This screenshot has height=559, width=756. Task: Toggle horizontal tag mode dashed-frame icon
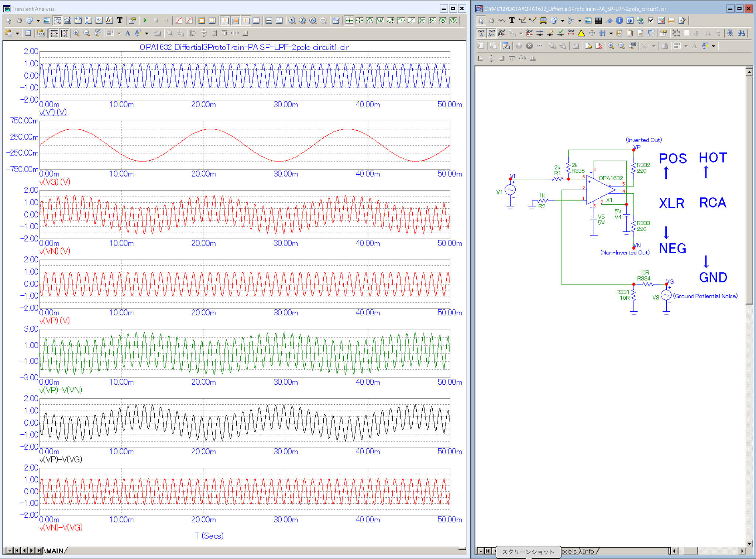point(54,33)
